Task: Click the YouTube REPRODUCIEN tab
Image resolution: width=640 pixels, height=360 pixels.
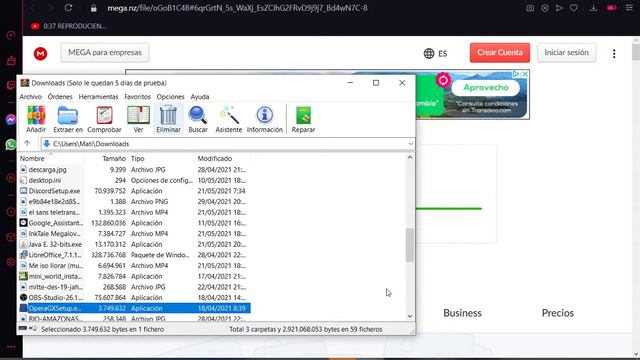Action: point(69,26)
